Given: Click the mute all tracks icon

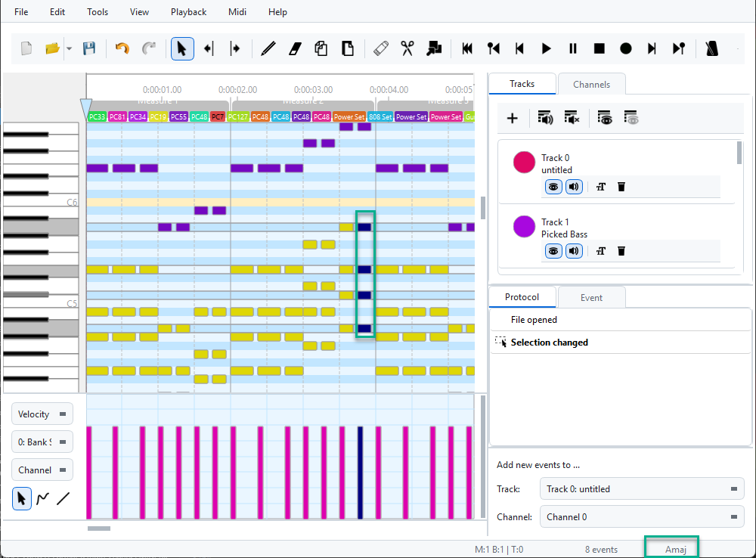Looking at the screenshot, I should (570, 117).
